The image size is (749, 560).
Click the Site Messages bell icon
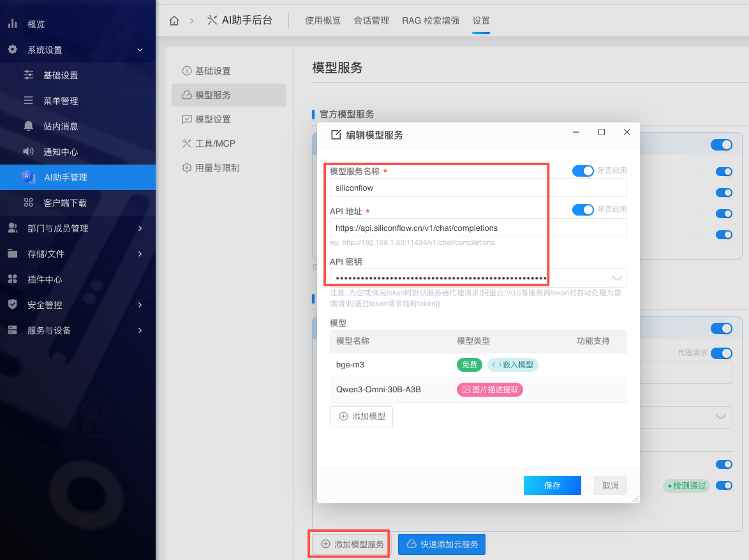[28, 126]
